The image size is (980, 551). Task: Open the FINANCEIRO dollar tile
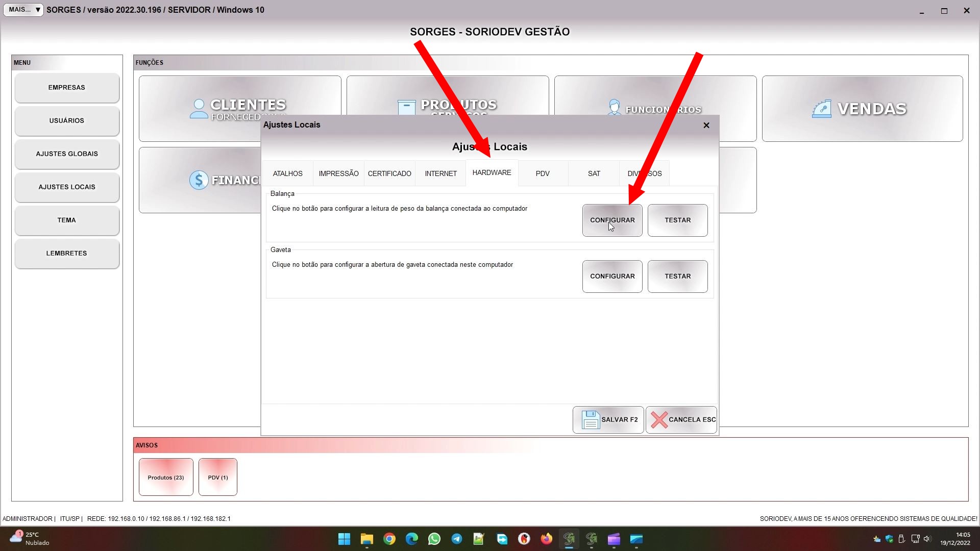200,180
